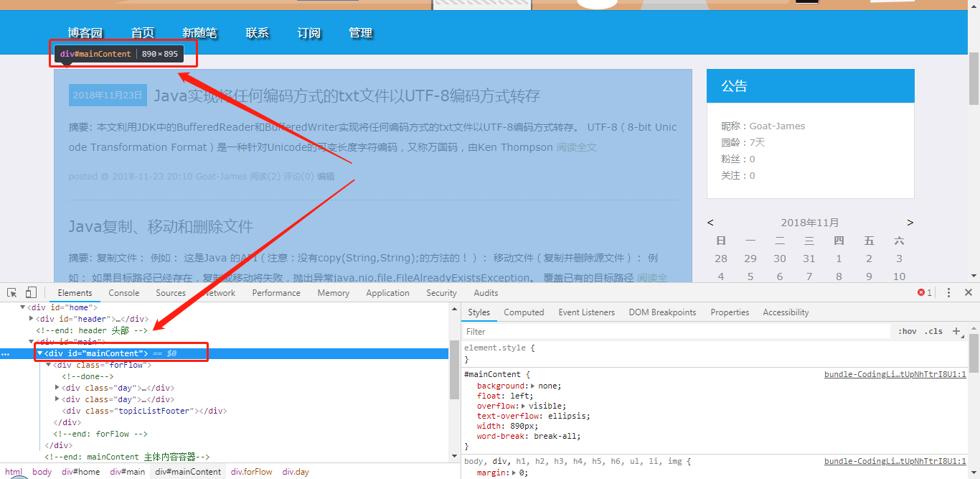Screen dimensions: 980x479
Task: Switch to the Console tab
Action: tap(124, 293)
